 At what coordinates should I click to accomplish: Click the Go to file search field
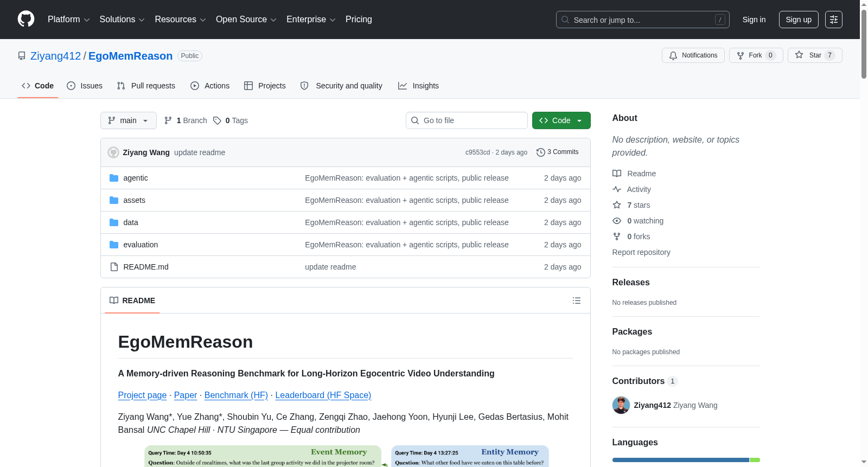coord(467,120)
